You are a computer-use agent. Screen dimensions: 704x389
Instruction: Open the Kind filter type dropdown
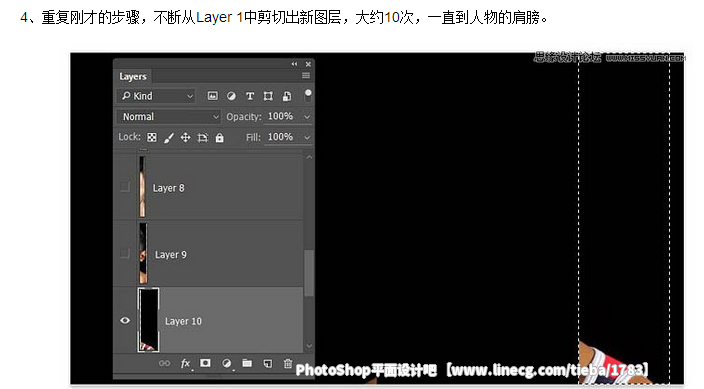click(x=156, y=96)
